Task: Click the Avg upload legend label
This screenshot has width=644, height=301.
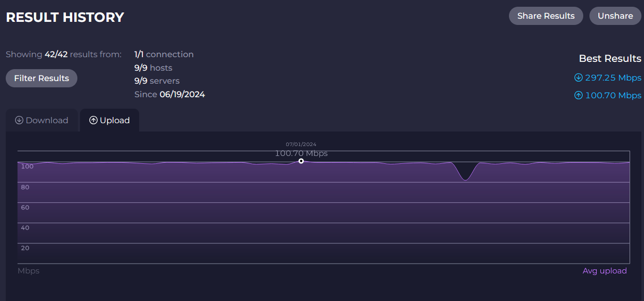Action: click(605, 270)
